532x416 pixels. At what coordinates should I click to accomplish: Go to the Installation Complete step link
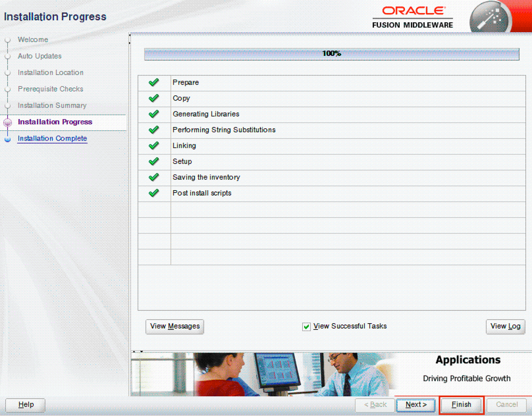coord(52,139)
